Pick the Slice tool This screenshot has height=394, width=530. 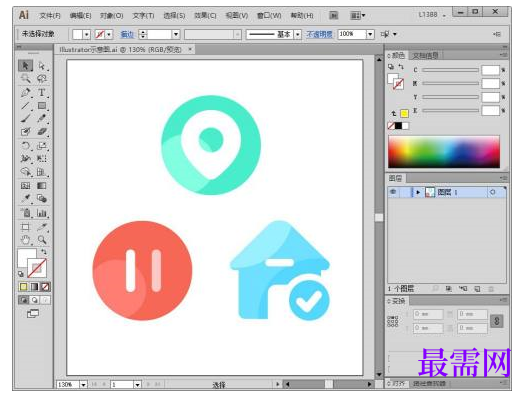pyautogui.click(x=42, y=227)
